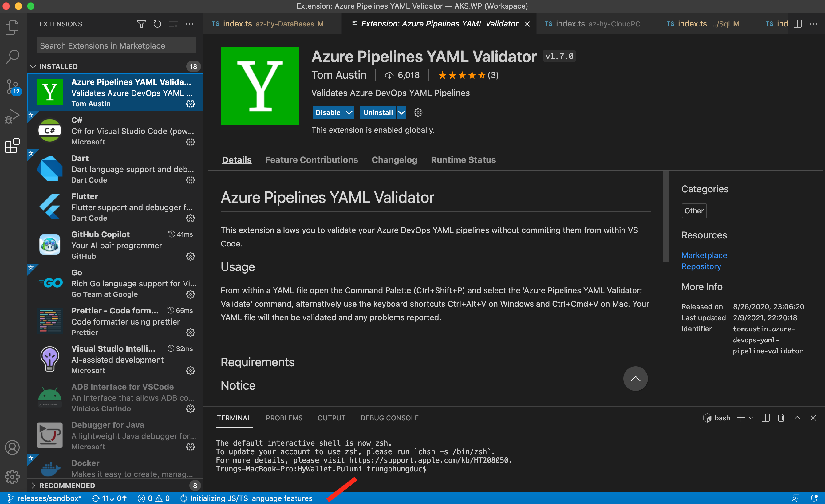
Task: Open the Disable button dropdown arrow
Action: click(x=349, y=112)
